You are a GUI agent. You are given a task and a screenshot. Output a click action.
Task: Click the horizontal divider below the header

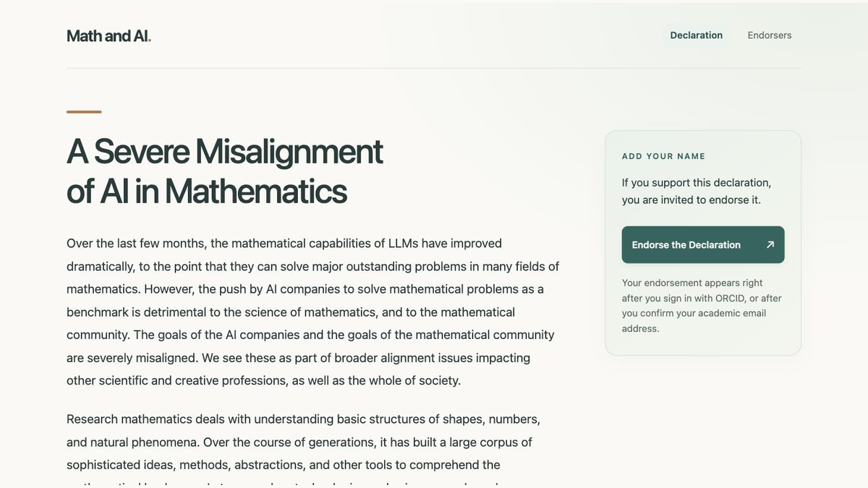434,68
